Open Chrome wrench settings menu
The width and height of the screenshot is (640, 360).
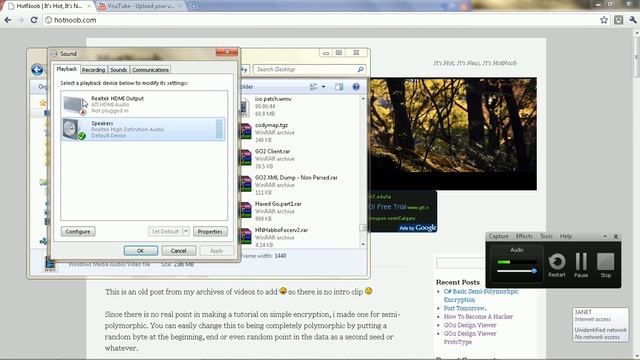pos(633,20)
